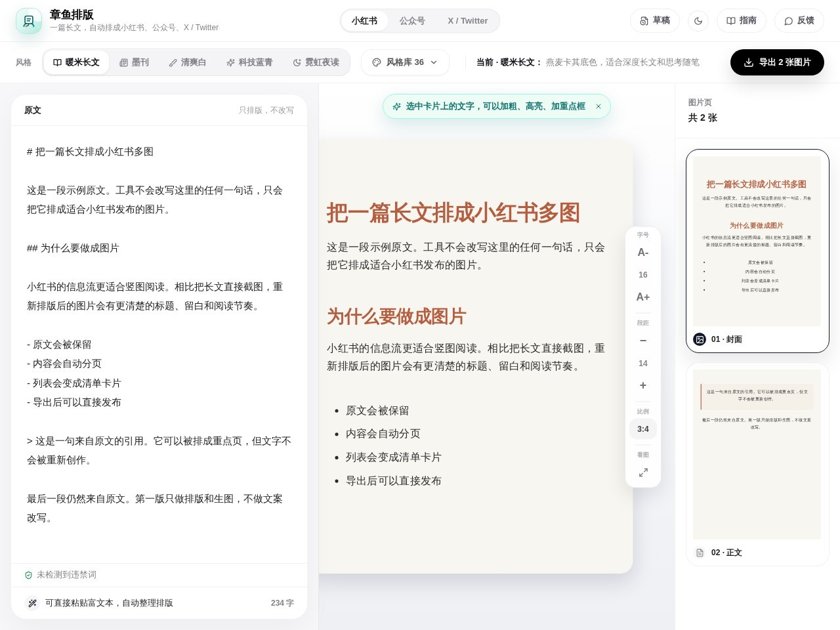Switch to the 公众号 platform tab
Screen dimensions: 840x630
(412, 21)
